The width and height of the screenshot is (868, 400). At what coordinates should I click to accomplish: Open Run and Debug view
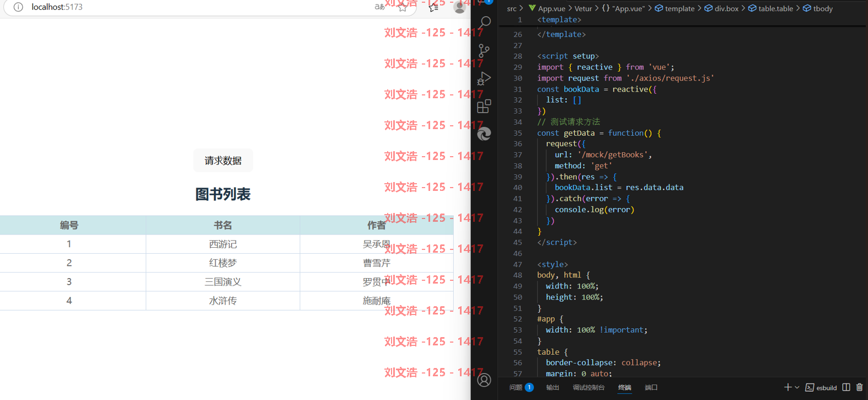tap(484, 78)
